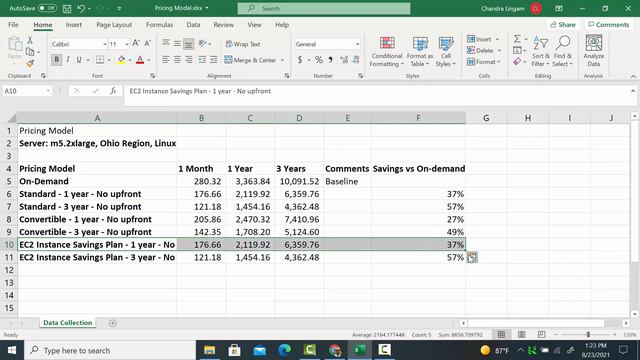Click Merge & Center button
The height and width of the screenshot is (360, 640).
251,60
